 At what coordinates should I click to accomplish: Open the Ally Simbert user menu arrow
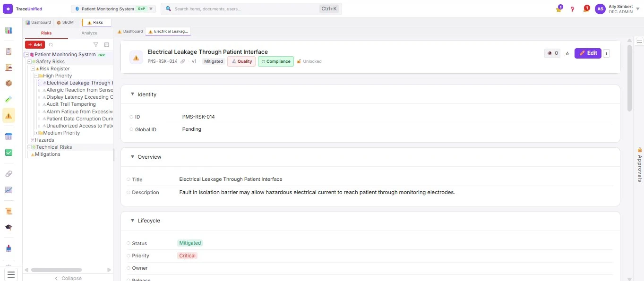pyautogui.click(x=638, y=9)
